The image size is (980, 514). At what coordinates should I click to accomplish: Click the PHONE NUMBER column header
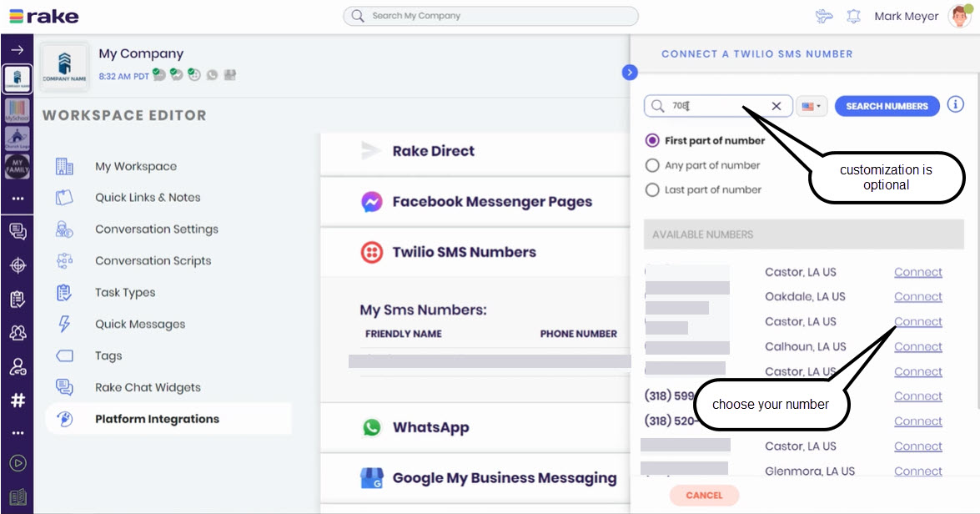[x=578, y=334]
